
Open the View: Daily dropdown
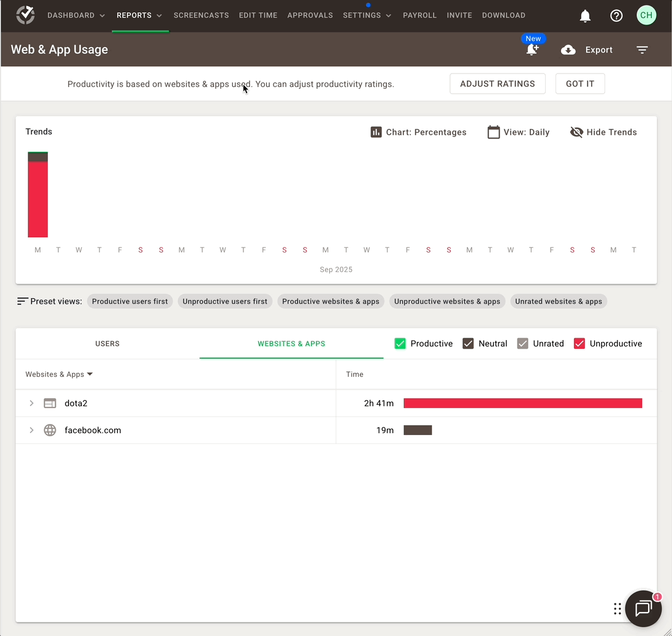pyautogui.click(x=519, y=132)
